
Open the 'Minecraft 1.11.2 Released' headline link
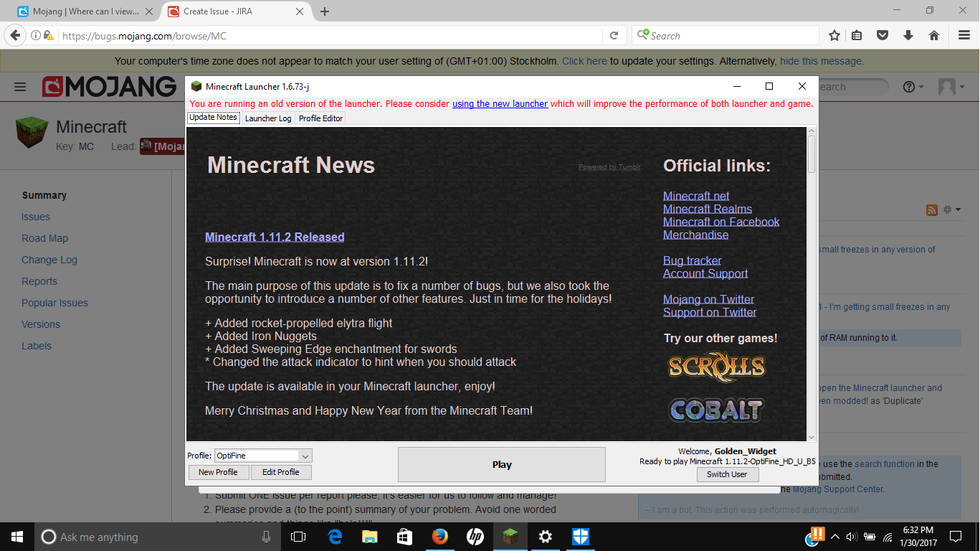pos(275,237)
